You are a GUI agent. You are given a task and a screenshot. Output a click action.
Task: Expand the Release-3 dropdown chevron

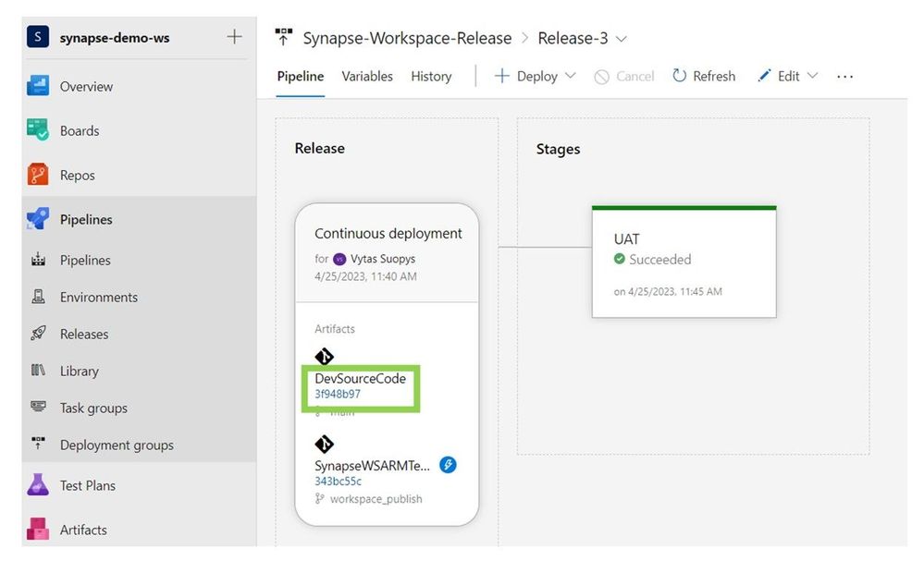coord(622,40)
